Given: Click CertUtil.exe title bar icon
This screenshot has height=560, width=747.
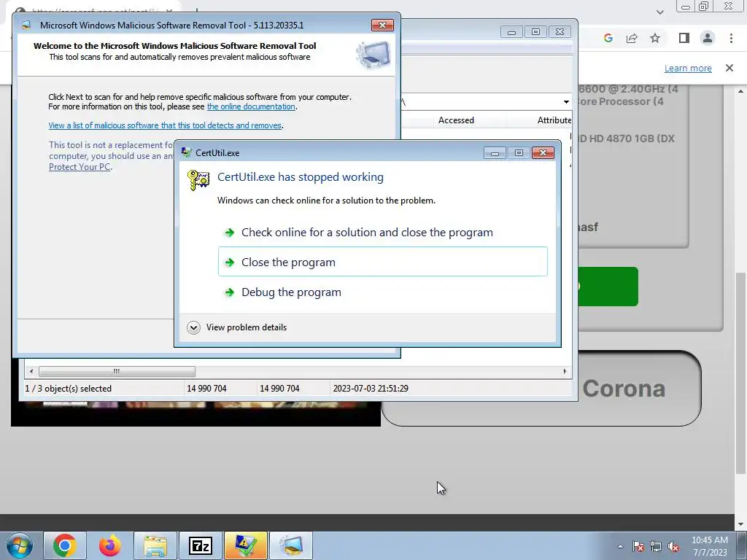Looking at the screenshot, I should 186,152.
